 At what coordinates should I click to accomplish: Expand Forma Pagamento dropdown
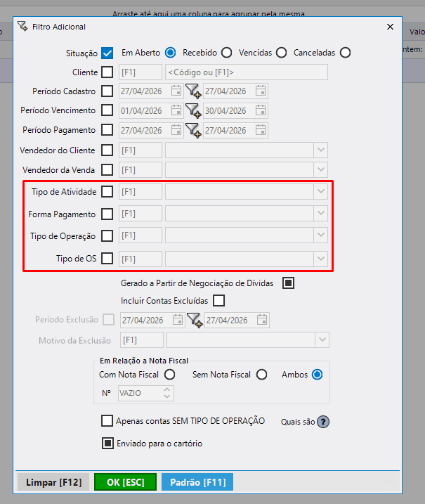coord(320,214)
